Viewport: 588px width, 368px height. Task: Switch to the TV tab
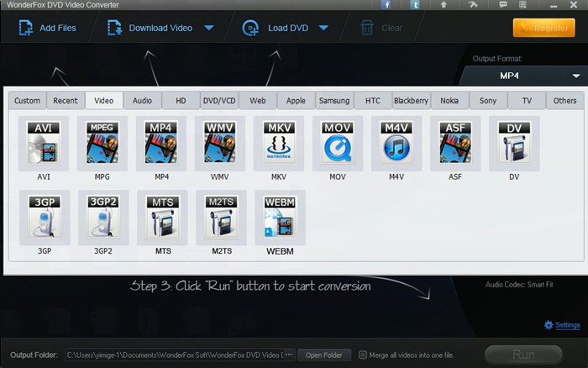tap(527, 101)
